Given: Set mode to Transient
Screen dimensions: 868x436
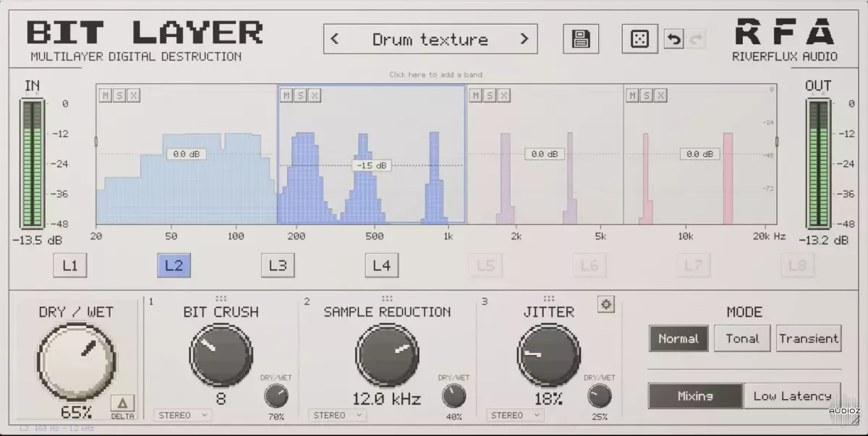Looking at the screenshot, I should 809,338.
